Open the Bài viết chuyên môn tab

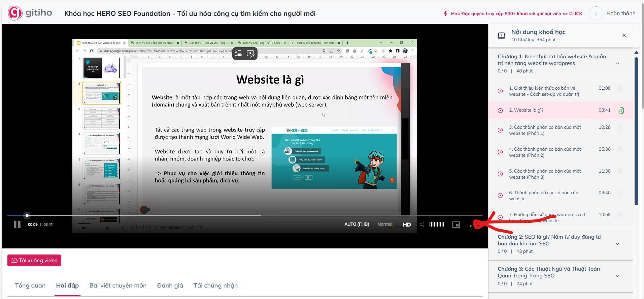[x=118, y=286]
